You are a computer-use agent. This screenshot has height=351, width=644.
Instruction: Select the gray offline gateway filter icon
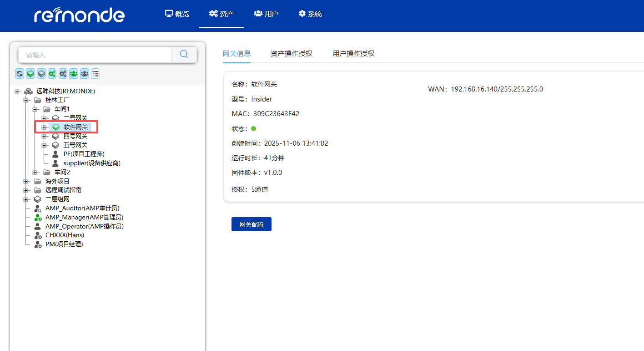point(41,73)
